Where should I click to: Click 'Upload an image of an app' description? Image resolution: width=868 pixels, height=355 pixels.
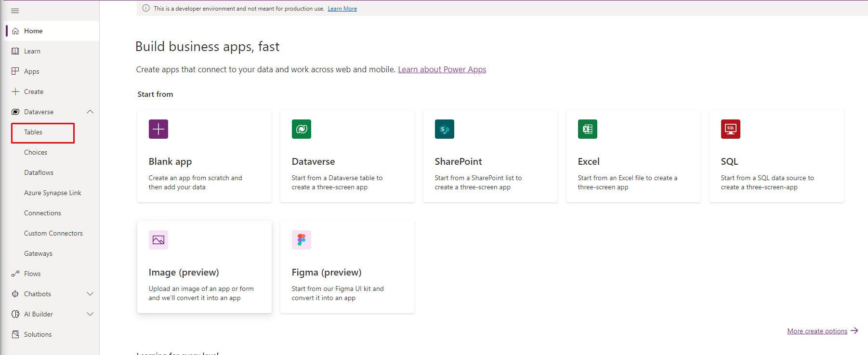tap(201, 293)
